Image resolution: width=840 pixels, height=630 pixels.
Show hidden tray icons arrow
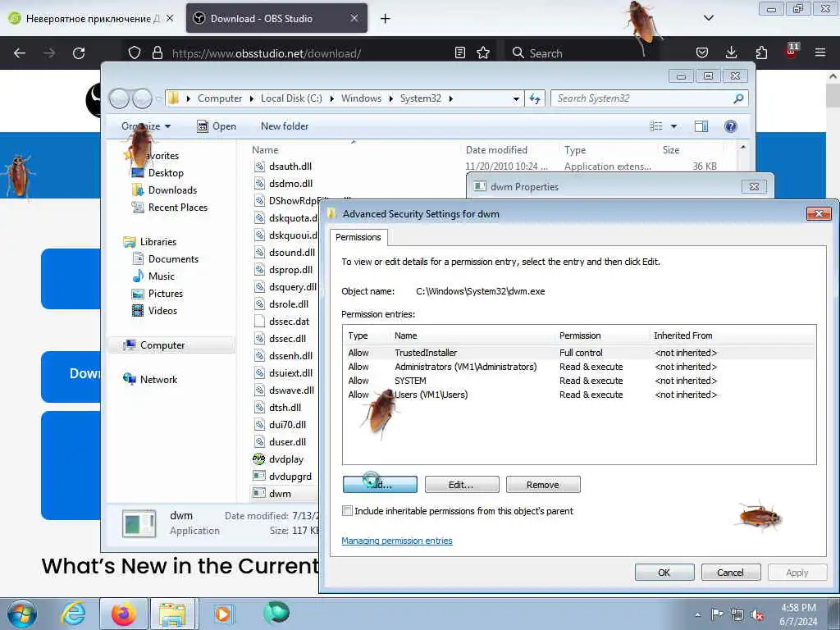point(697,615)
